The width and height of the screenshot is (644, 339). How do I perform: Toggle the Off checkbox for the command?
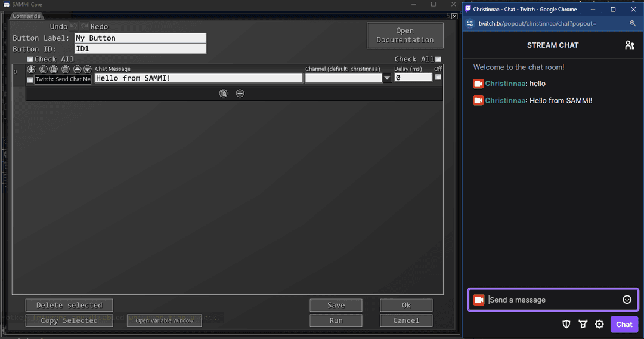coord(438,77)
